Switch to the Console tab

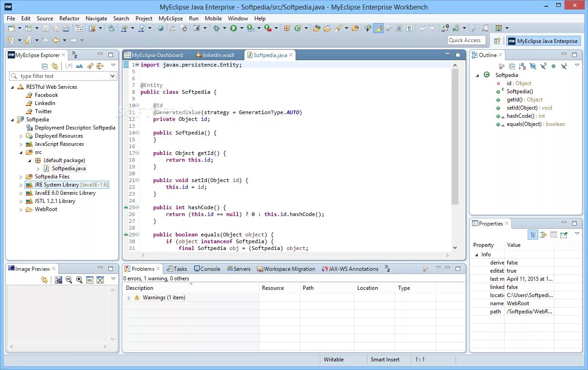click(x=207, y=269)
